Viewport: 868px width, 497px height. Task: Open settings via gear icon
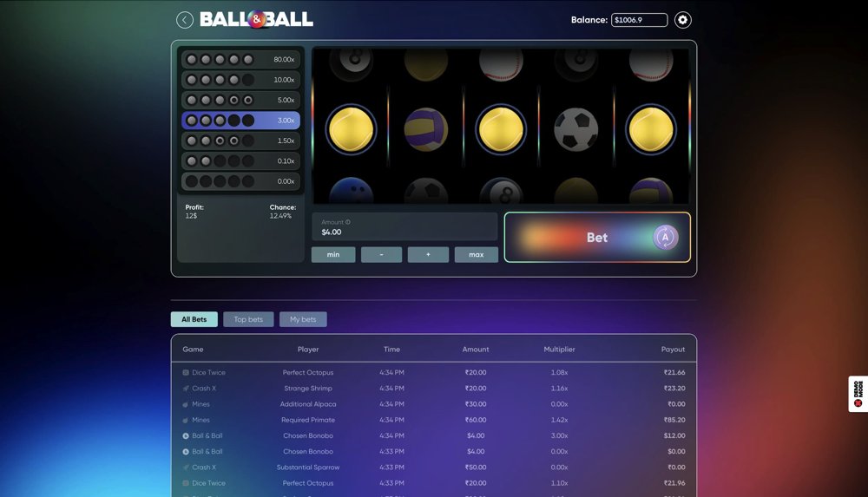683,20
